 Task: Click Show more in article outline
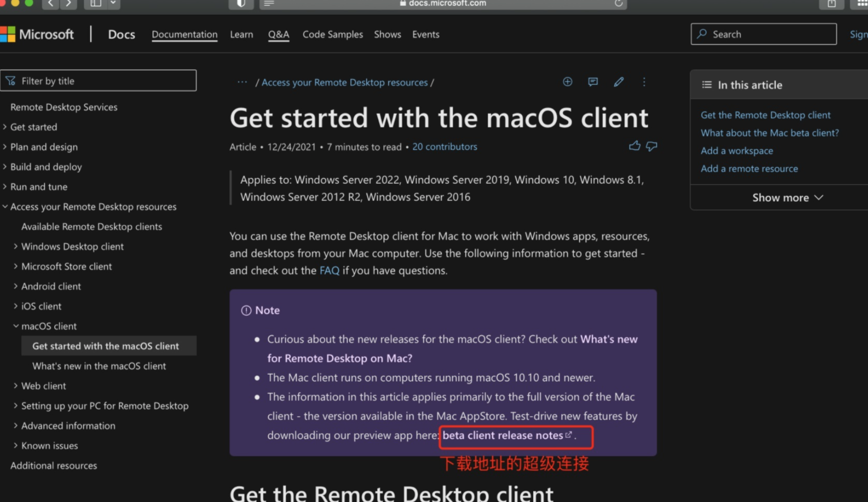pyautogui.click(x=787, y=198)
